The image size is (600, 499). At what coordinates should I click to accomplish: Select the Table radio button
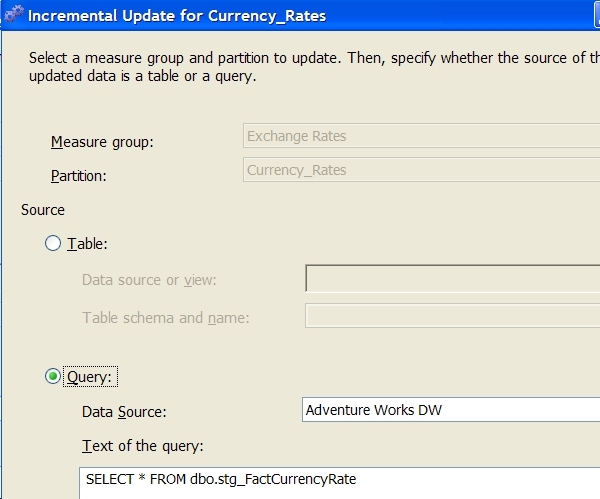(53, 243)
